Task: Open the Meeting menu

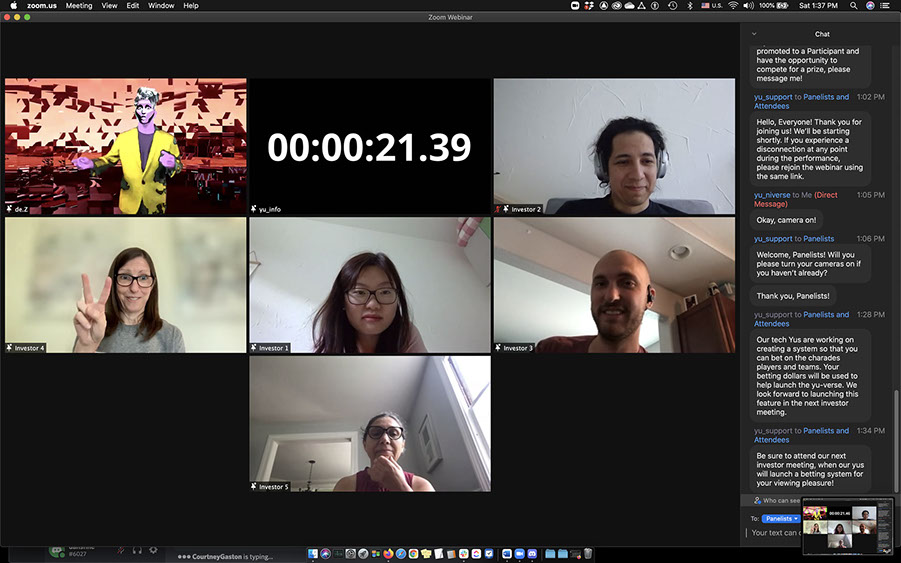Action: (79, 6)
